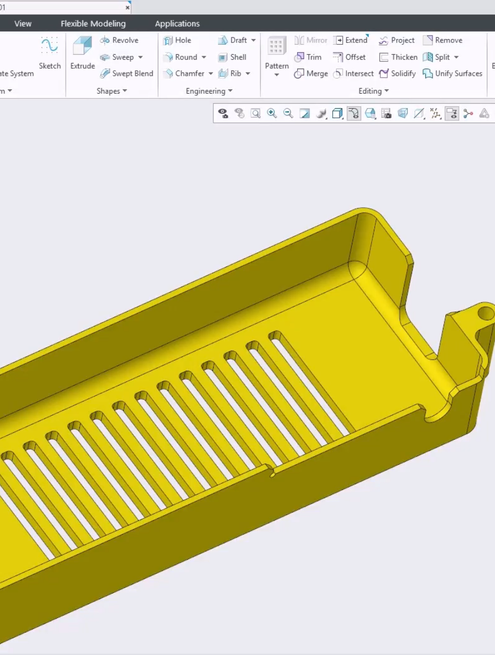Select the Mirror tool
Viewport: 495px width, 655px height.
311,40
